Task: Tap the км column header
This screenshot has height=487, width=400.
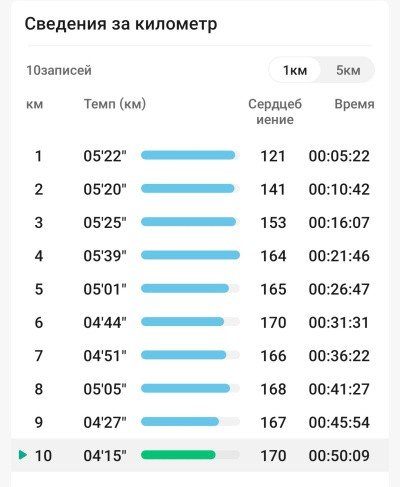Action: click(34, 104)
